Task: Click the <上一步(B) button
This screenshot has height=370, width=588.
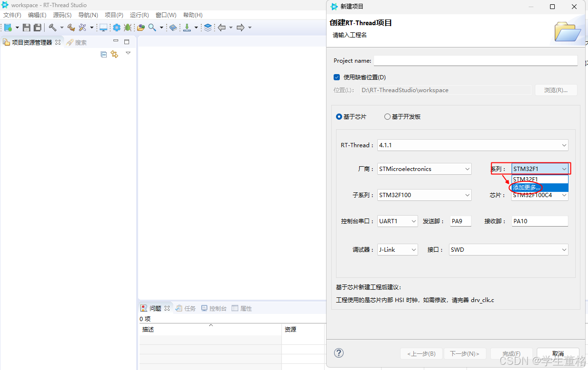Action: [421, 354]
